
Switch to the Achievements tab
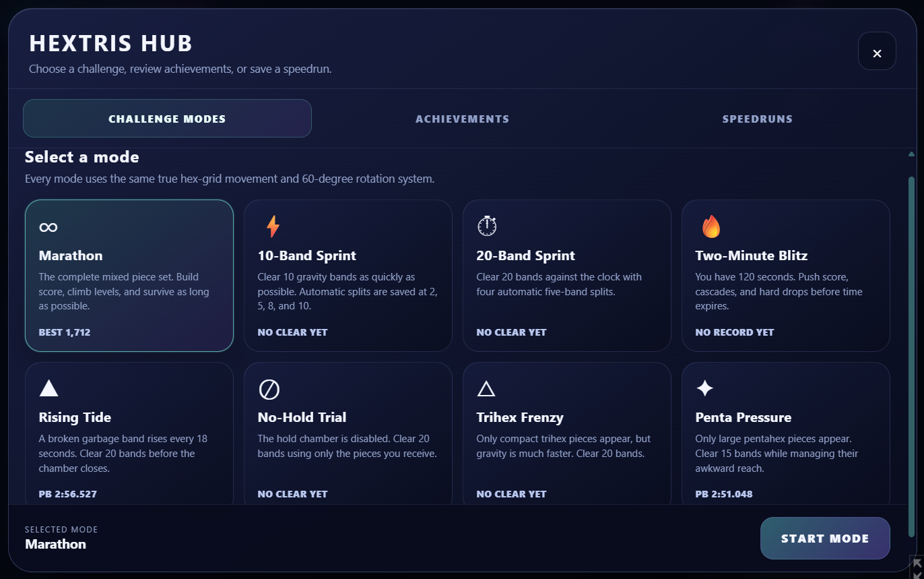point(462,119)
